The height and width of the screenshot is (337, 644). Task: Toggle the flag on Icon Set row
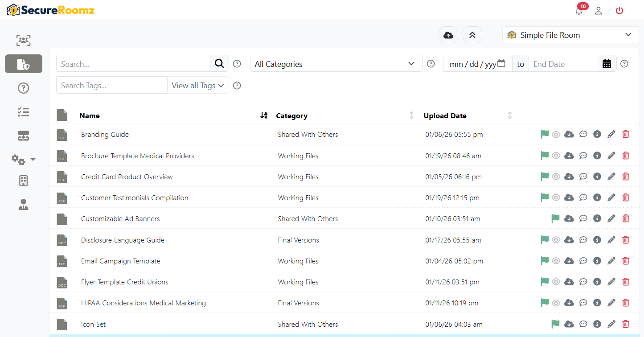(555, 324)
